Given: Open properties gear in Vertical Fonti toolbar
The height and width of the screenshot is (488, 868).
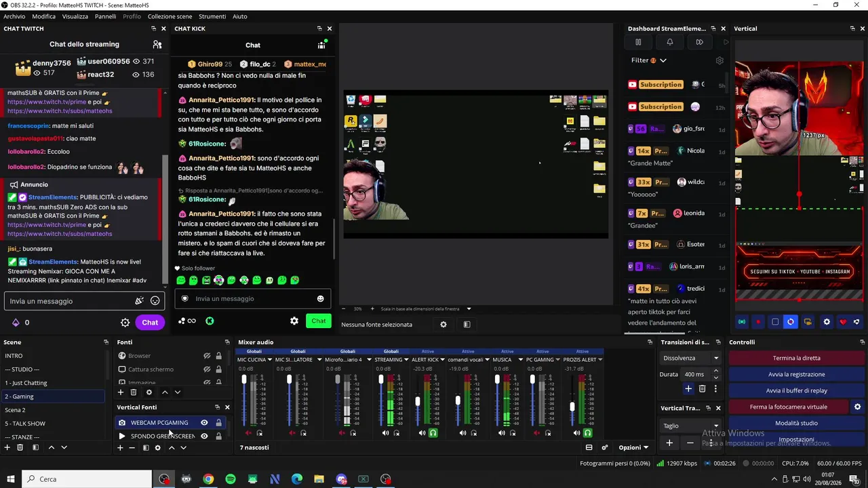Looking at the screenshot, I should click(x=158, y=447).
